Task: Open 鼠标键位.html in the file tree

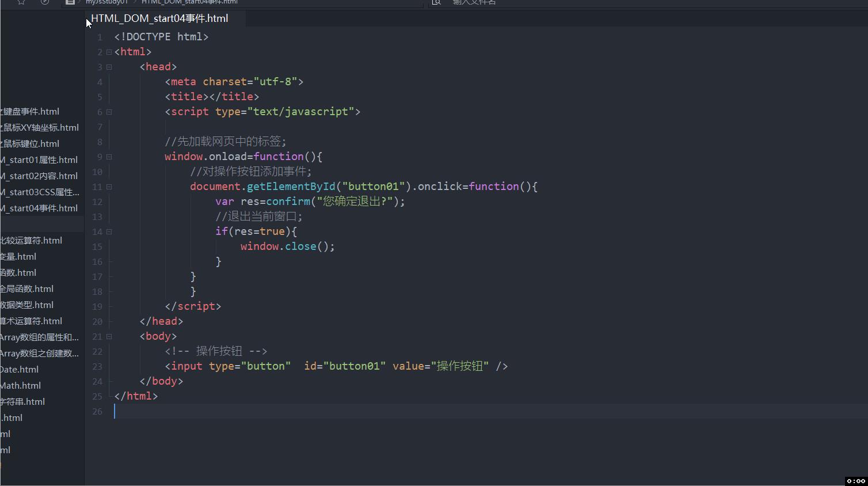Action: (30, 144)
